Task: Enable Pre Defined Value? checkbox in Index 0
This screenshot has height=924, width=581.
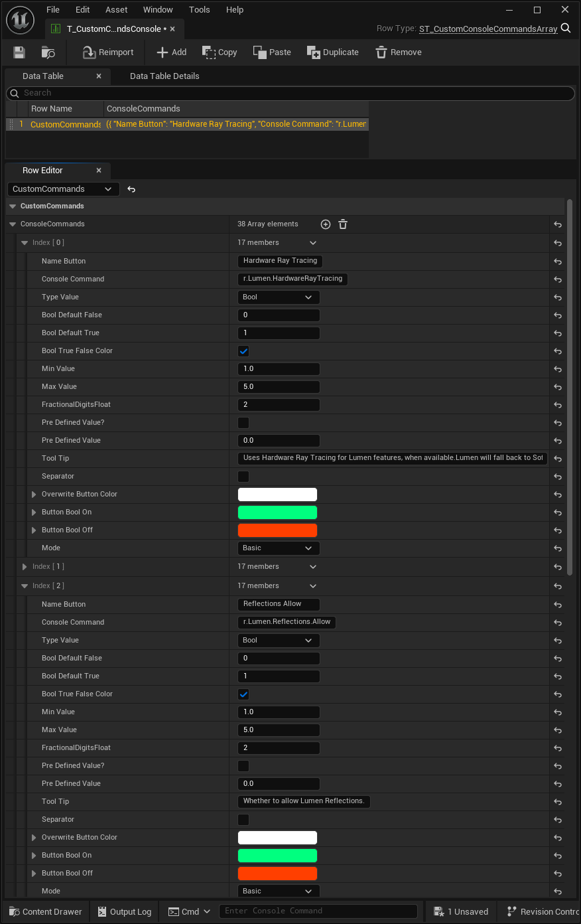Action: [243, 423]
